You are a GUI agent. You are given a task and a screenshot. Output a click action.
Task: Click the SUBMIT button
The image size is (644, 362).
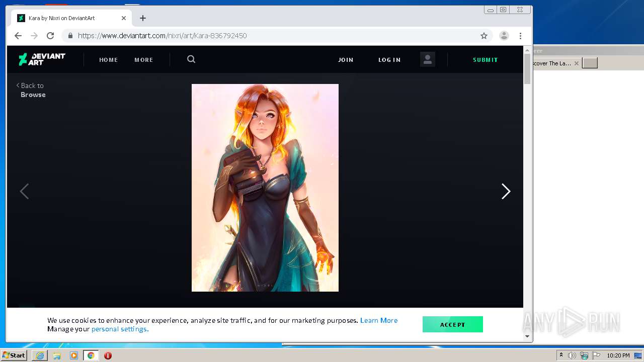click(485, 60)
